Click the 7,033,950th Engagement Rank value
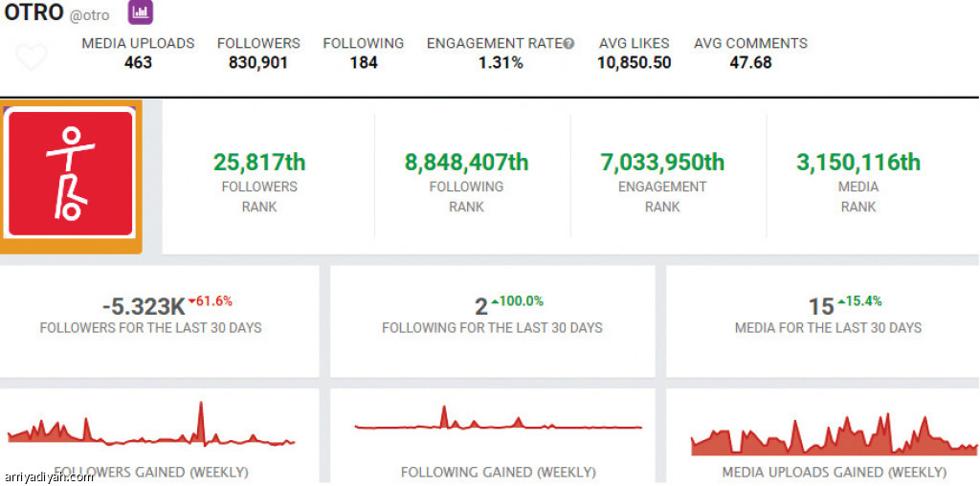This screenshot has height=486, width=980. coord(662,163)
